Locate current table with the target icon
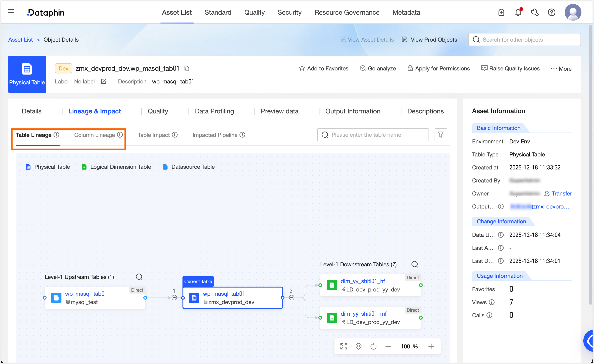The image size is (594, 364). (358, 346)
